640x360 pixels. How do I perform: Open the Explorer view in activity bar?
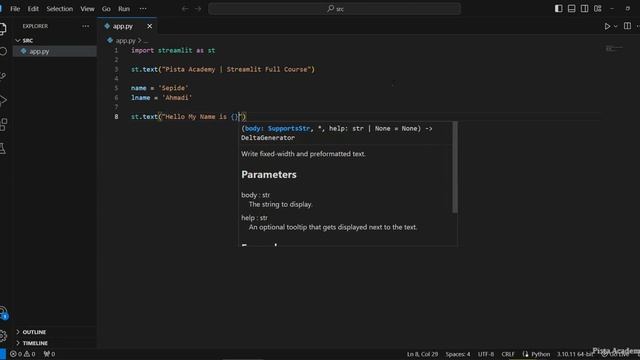click(x=3, y=29)
